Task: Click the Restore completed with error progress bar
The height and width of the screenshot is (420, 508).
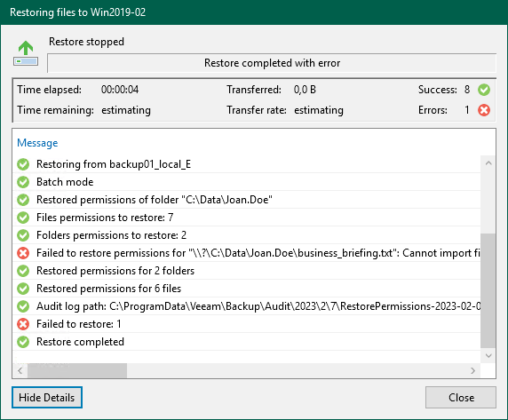Action: point(272,63)
